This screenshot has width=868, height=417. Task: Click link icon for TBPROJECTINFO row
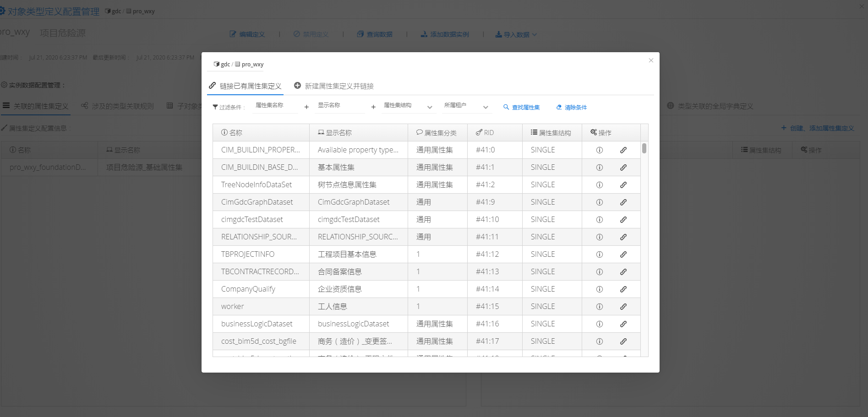(x=623, y=255)
